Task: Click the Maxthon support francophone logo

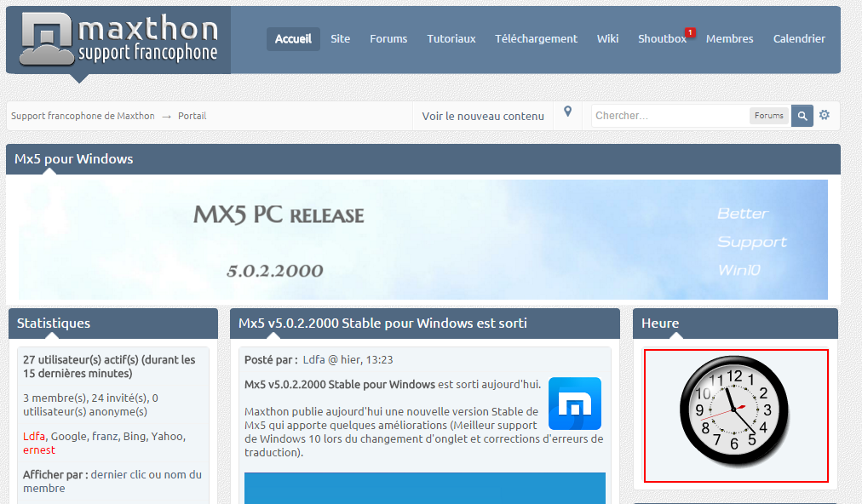Action: 118,39
